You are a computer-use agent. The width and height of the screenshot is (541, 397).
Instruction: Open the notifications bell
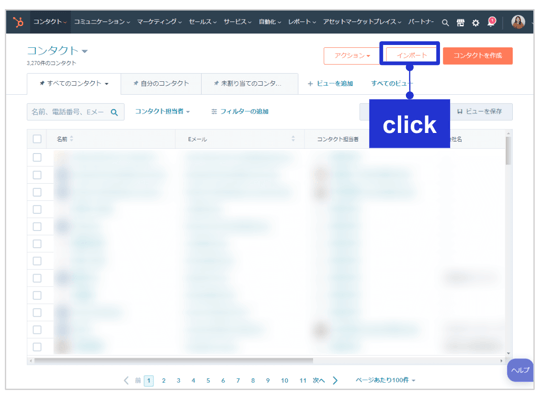coord(491,22)
